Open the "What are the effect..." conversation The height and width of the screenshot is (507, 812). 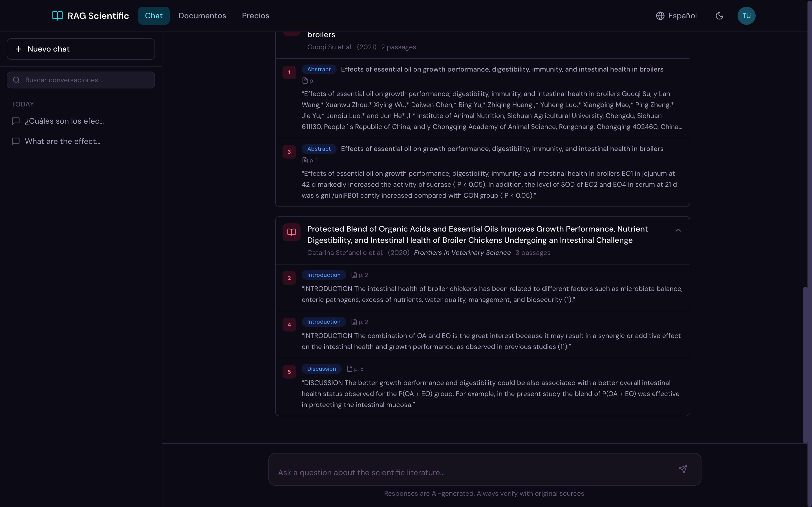[62, 141]
